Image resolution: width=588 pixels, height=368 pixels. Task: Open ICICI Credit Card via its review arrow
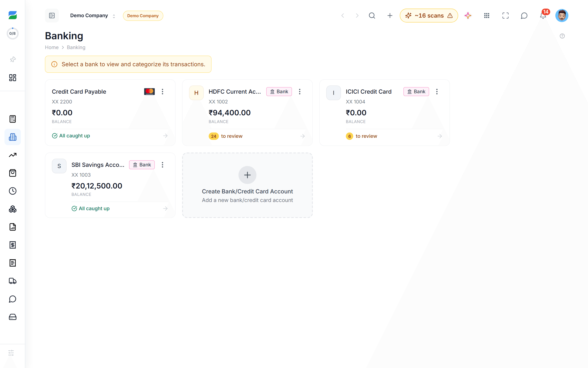coord(440,136)
